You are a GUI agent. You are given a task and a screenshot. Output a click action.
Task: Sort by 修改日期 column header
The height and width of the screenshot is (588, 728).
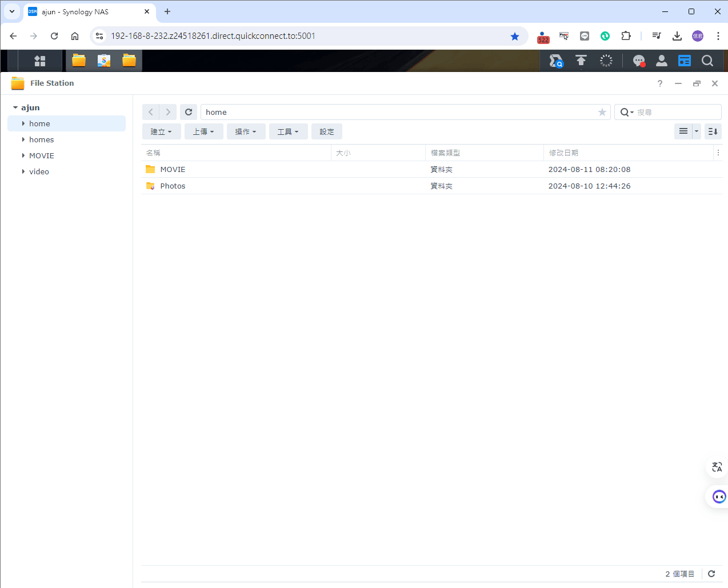[629, 153]
